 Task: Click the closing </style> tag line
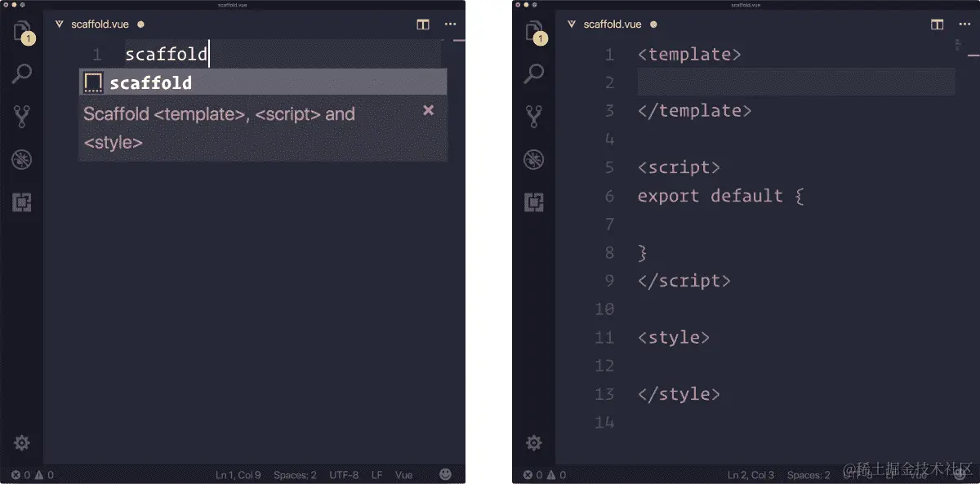point(679,394)
